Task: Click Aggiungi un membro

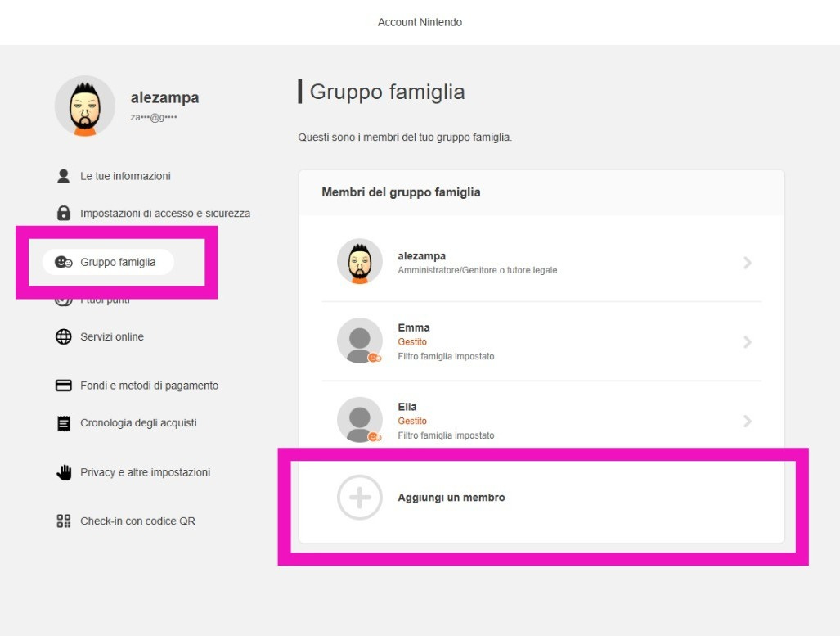Action: pos(541,498)
